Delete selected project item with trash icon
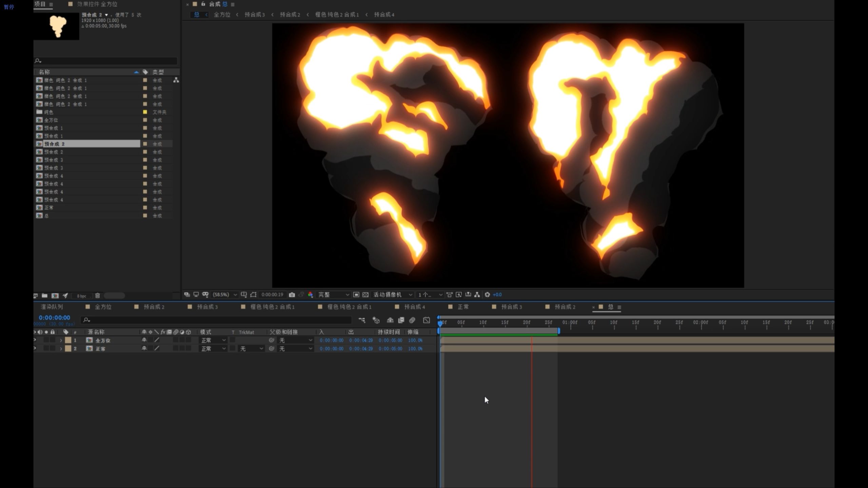The image size is (868, 488). (98, 296)
